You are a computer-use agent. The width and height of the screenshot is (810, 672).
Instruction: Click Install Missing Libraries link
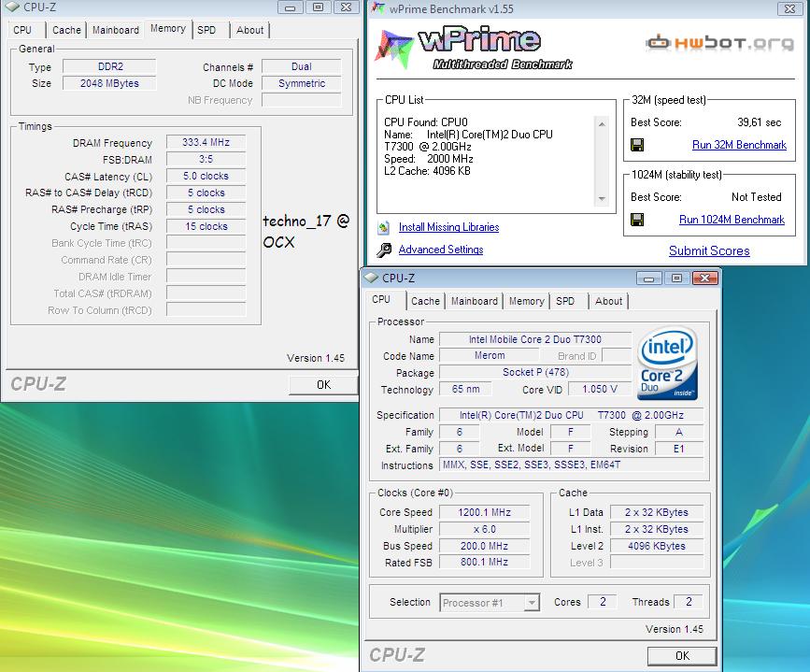tap(448, 227)
